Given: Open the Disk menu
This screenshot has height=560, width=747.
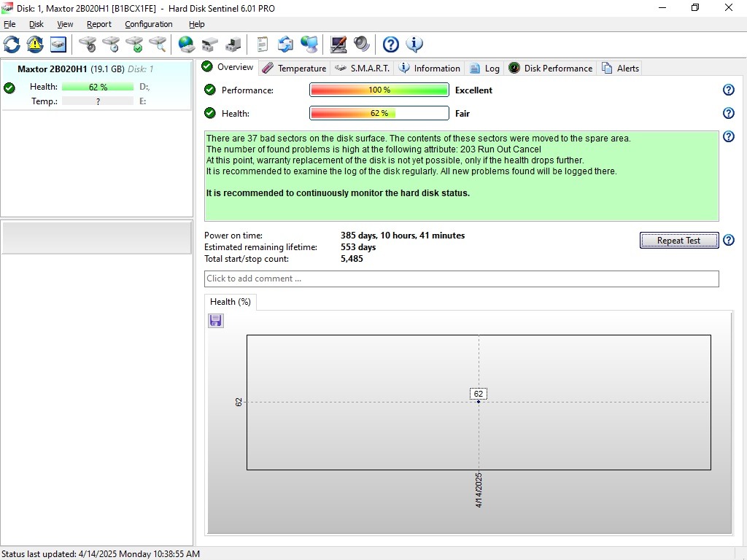Looking at the screenshot, I should pos(36,24).
